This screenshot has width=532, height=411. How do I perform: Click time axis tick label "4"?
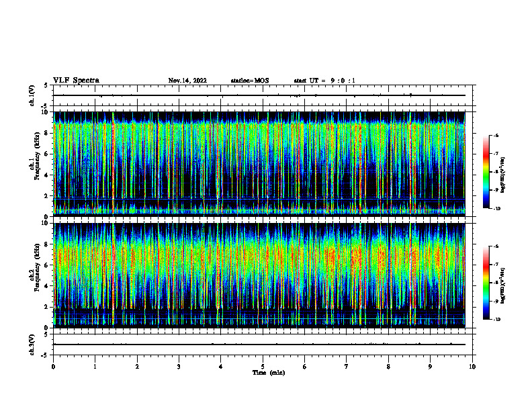[221, 367]
